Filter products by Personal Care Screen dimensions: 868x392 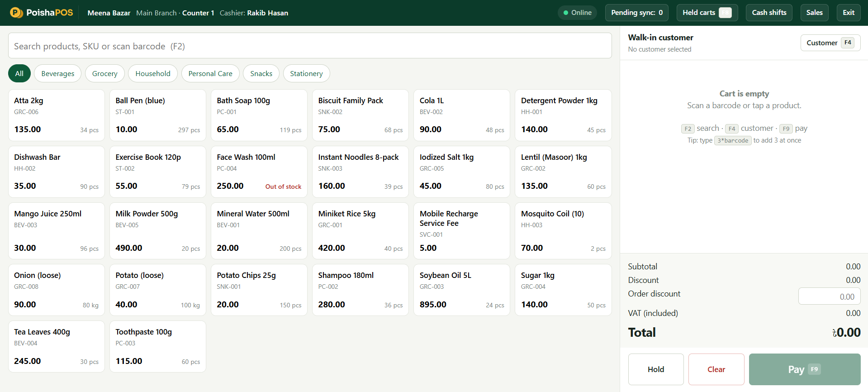(210, 73)
